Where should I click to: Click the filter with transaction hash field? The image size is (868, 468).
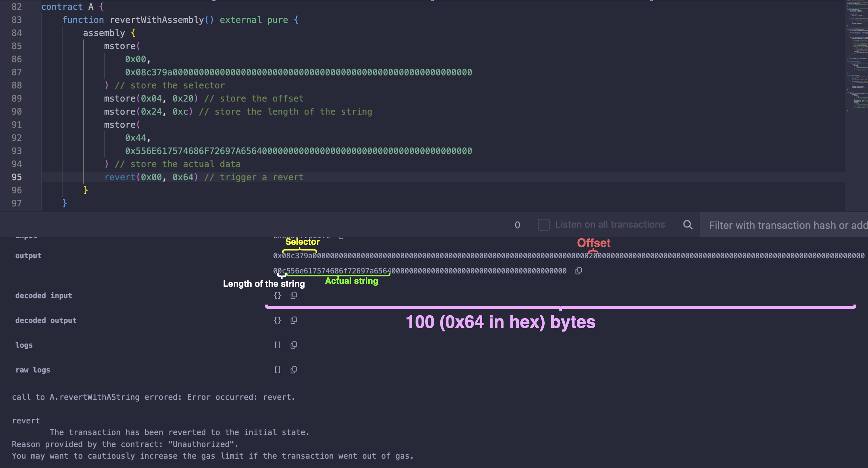[x=785, y=225]
